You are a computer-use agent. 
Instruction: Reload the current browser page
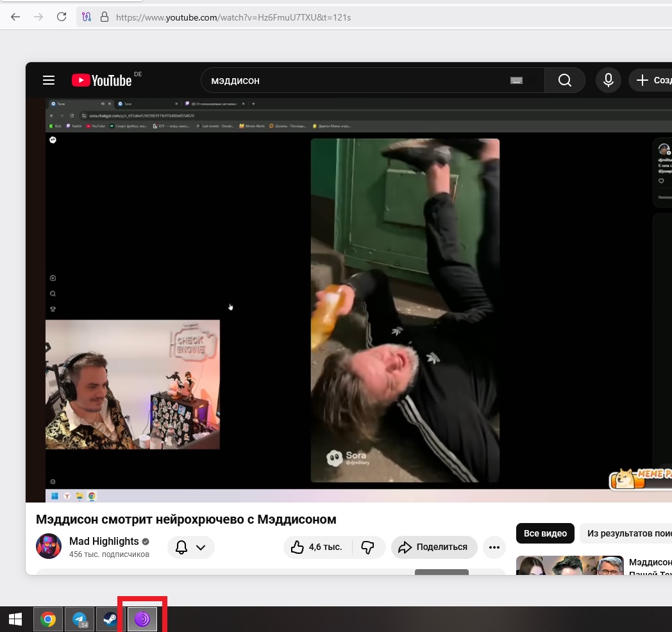62,17
